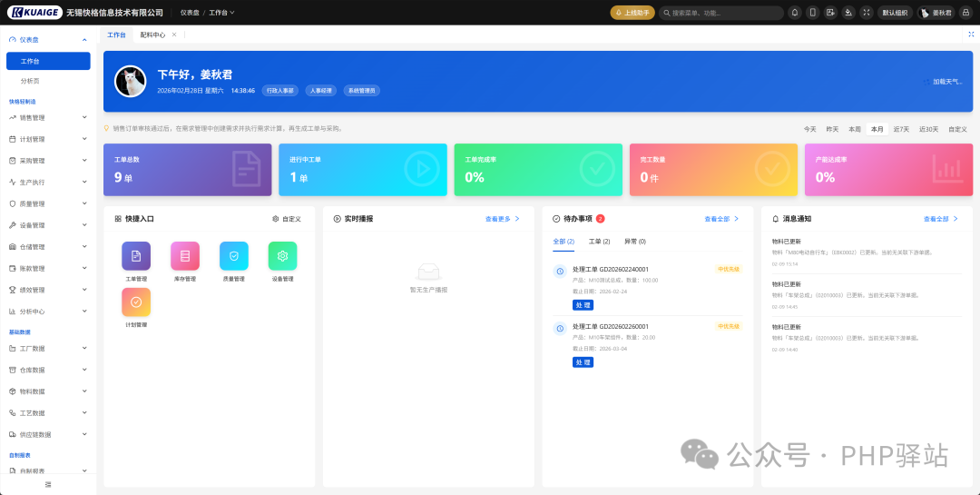
Task: Select 近30天 date range filter
Action: tap(928, 129)
